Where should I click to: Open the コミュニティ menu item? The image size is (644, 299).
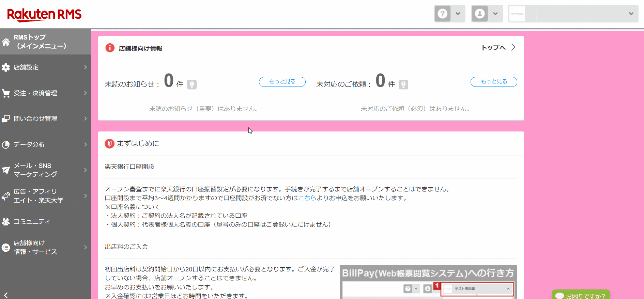[32, 222]
